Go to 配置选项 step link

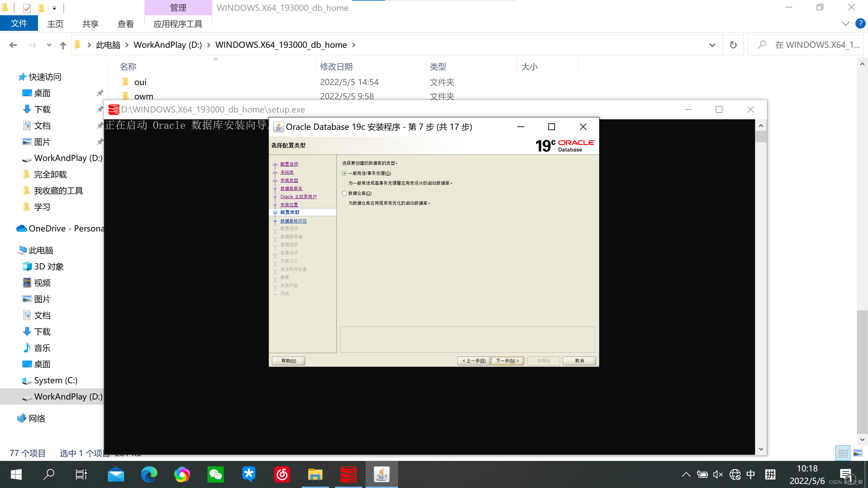289,164
